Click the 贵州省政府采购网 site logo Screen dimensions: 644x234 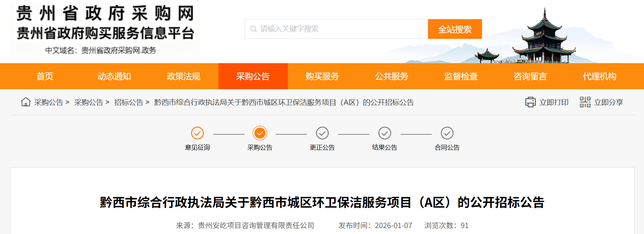[x=105, y=30]
